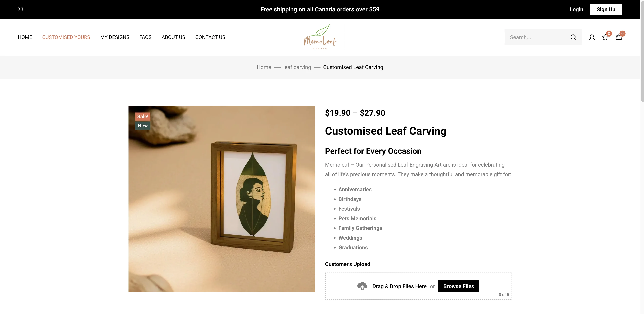
Task: Open the Instagram icon link
Action: pyautogui.click(x=20, y=9)
